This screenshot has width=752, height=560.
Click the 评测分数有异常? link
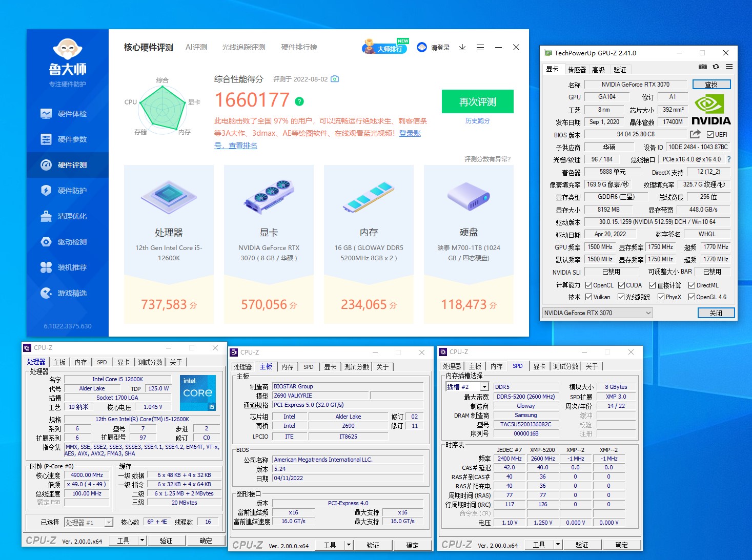(x=487, y=159)
